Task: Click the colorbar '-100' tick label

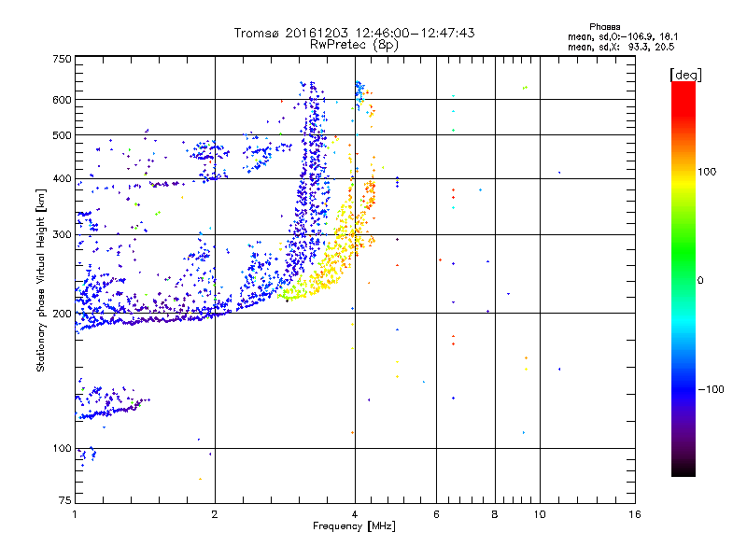Action: point(711,389)
